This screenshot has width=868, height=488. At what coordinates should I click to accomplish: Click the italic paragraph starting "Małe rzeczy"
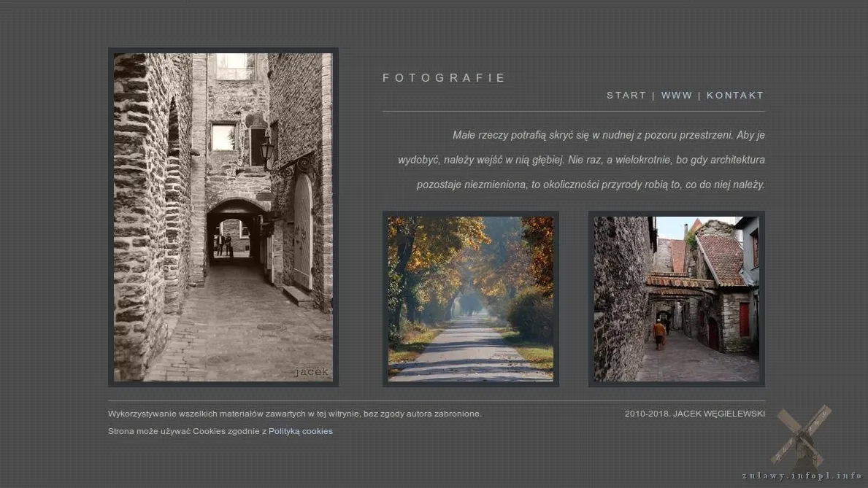point(581,160)
